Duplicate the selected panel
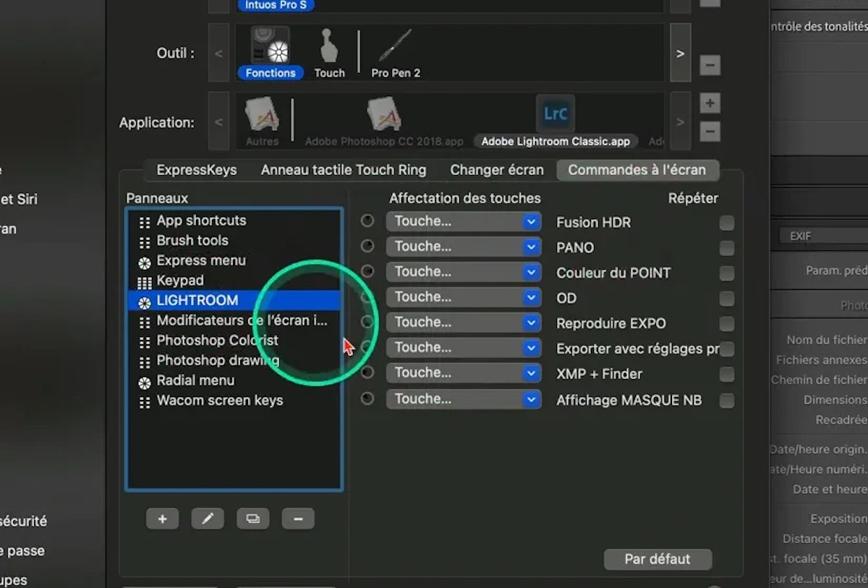Viewport: 868px width, 588px height. [x=252, y=519]
